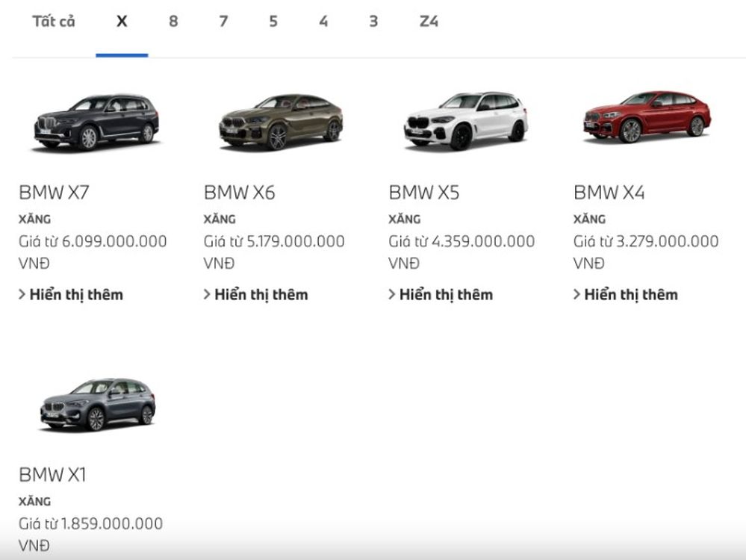Expand Hiển thị thêm under BMW X5
746x560 pixels.
click(441, 294)
